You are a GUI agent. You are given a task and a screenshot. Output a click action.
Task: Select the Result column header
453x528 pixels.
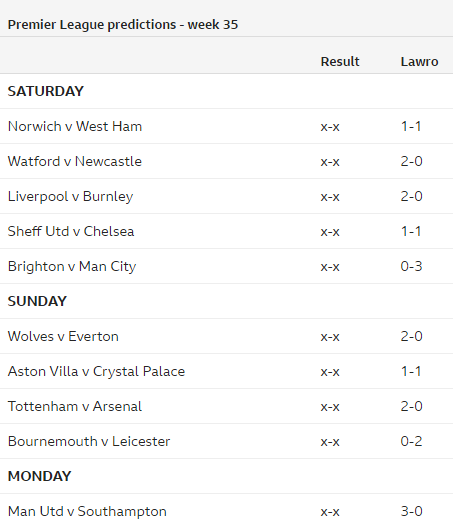[340, 62]
